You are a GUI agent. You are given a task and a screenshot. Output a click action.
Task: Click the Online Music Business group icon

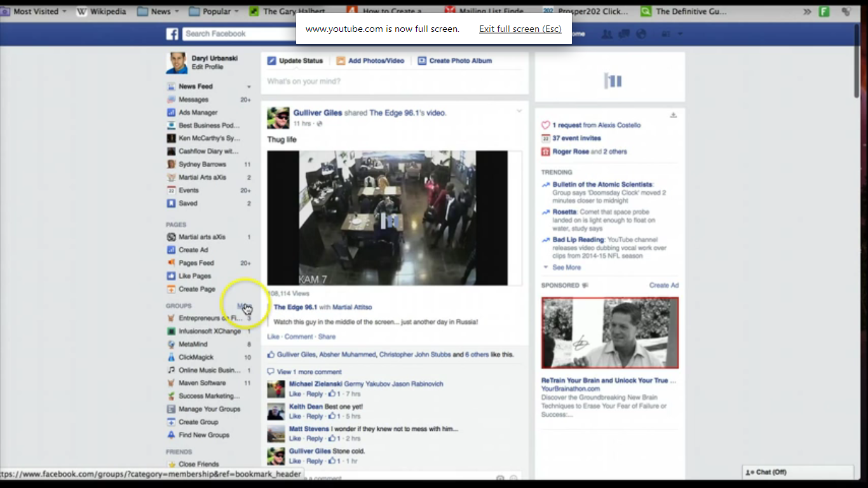point(171,370)
